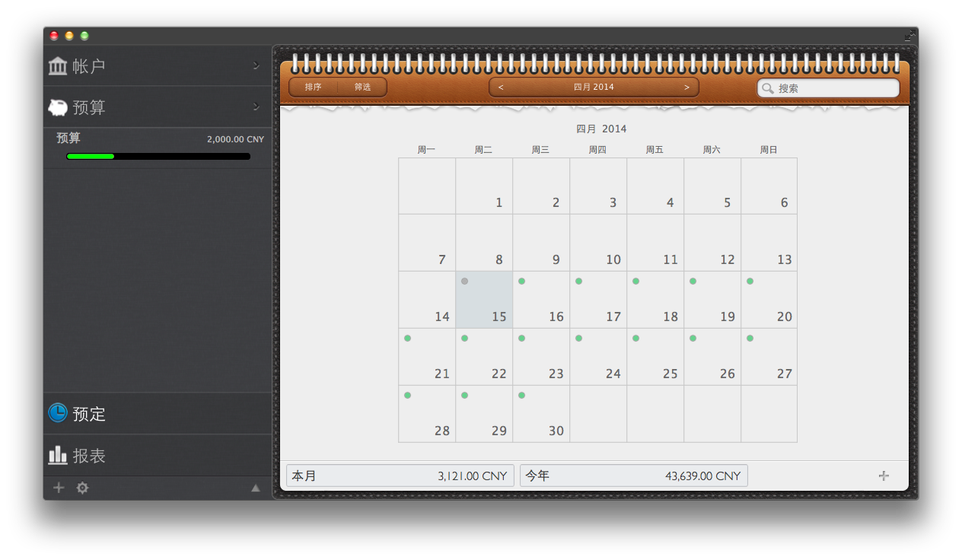Click the green dot on day 23
Viewport: 962px width, 560px height.
click(521, 339)
